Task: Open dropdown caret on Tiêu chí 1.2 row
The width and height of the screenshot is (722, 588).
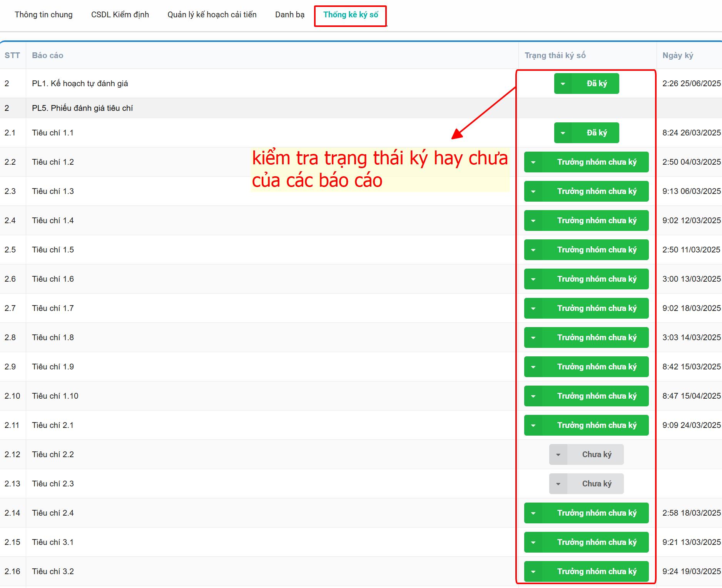Action: 533,162
